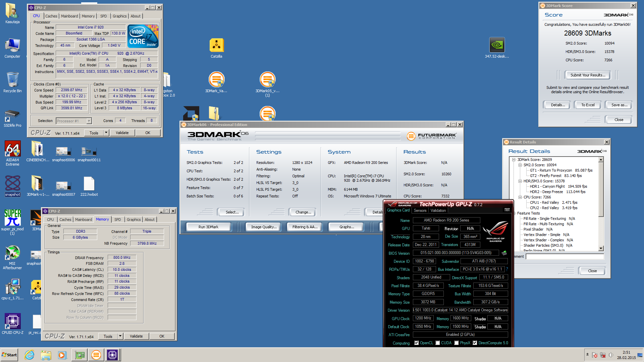Select the snaphsot0011 image file
Image resolution: width=644 pixels, height=362 pixels.
[89, 154]
